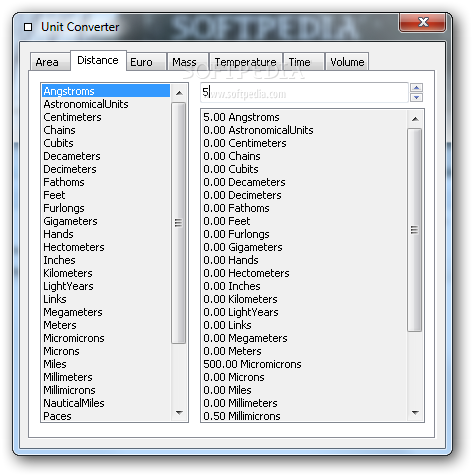Pick Micromicrons in the units list
This screenshot has width=473, height=476.
click(x=106, y=338)
